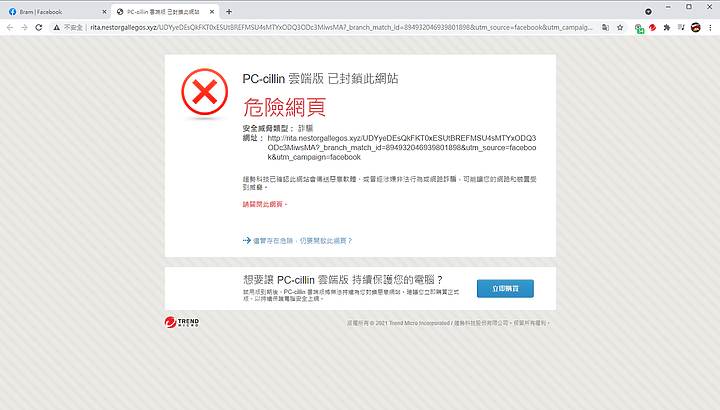Open the Google Translate page icon
The width and height of the screenshot is (720, 410).
[605, 28]
